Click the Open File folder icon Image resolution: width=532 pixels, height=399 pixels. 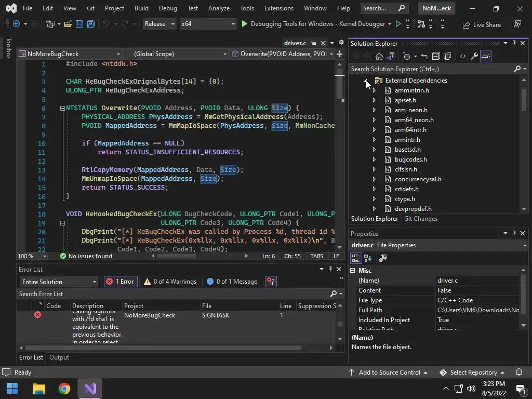(68, 24)
